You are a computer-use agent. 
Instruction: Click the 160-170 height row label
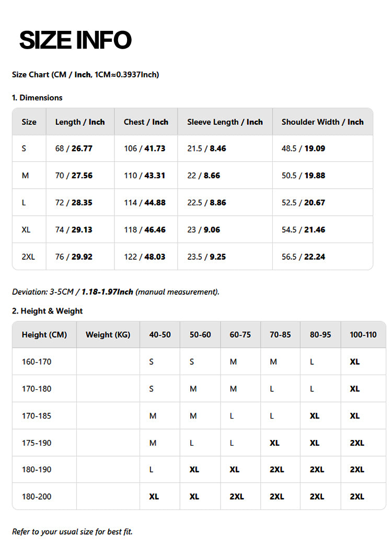click(x=37, y=362)
